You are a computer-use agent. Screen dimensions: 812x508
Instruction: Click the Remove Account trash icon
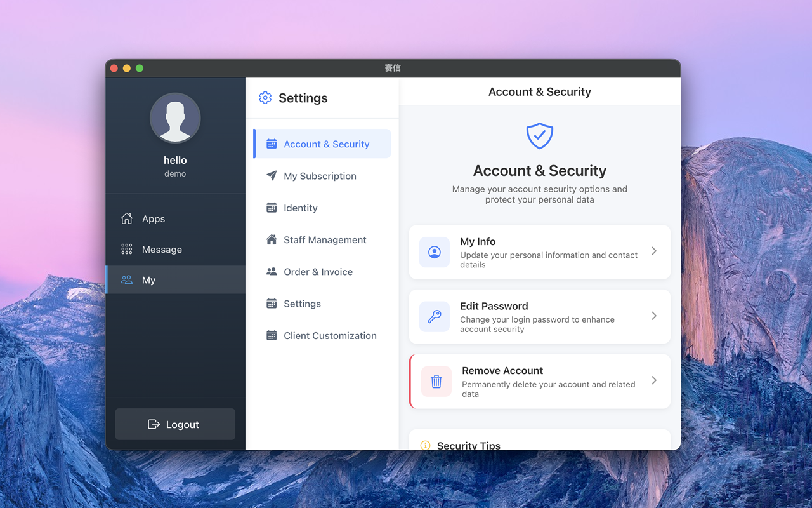click(436, 381)
